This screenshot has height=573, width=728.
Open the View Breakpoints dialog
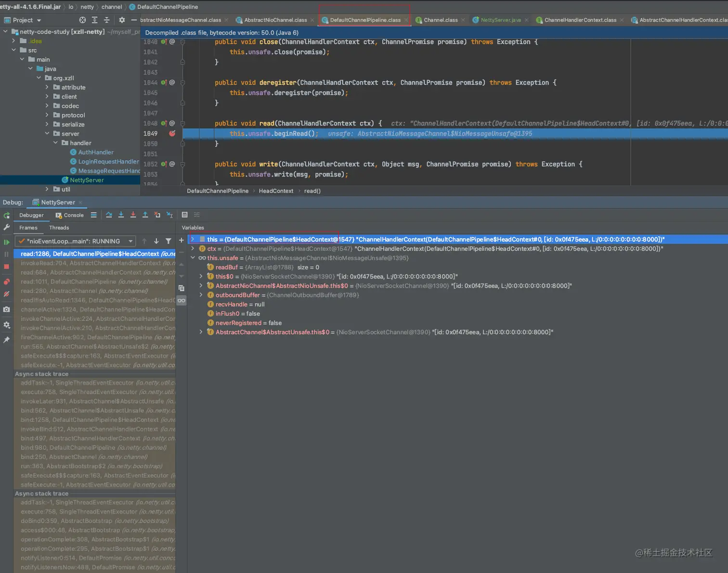pos(7,282)
